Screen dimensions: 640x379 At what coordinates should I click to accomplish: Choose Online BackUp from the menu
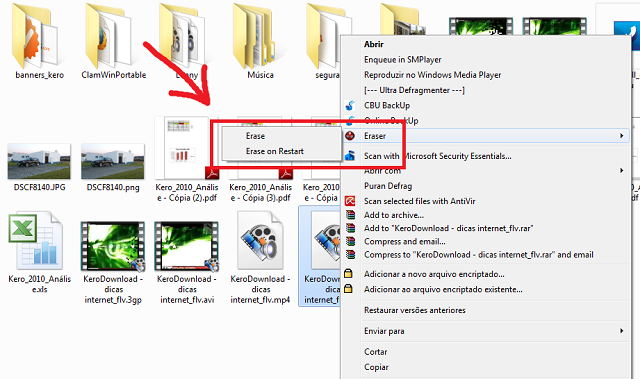click(x=391, y=121)
